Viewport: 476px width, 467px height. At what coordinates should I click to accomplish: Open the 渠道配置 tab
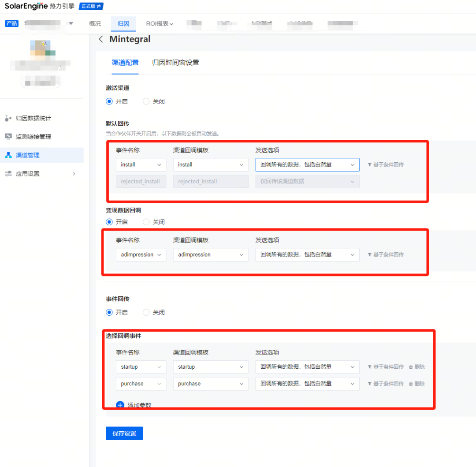tap(125, 63)
